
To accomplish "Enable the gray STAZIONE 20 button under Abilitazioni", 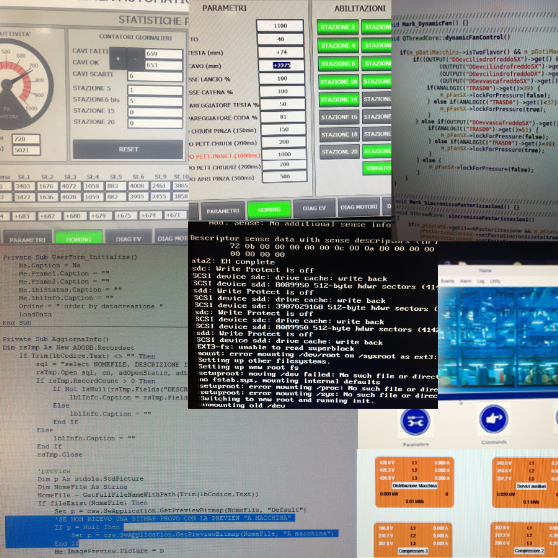I will 339,152.
